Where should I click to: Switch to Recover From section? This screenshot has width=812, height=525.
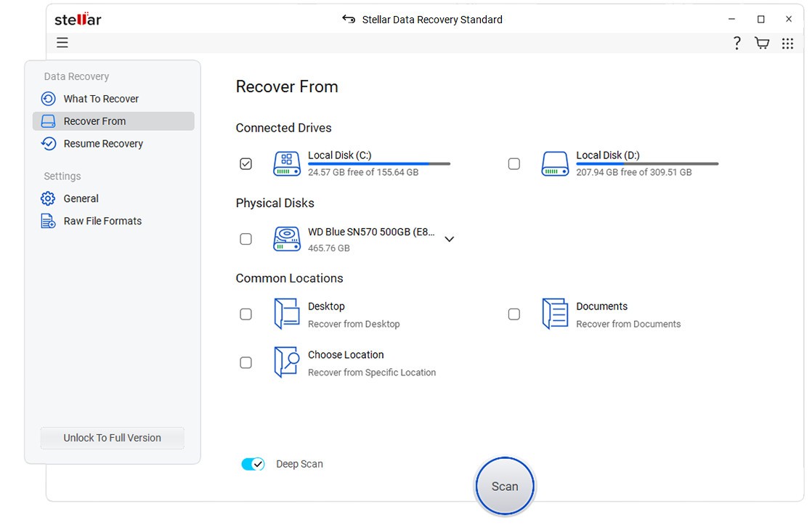pos(94,121)
